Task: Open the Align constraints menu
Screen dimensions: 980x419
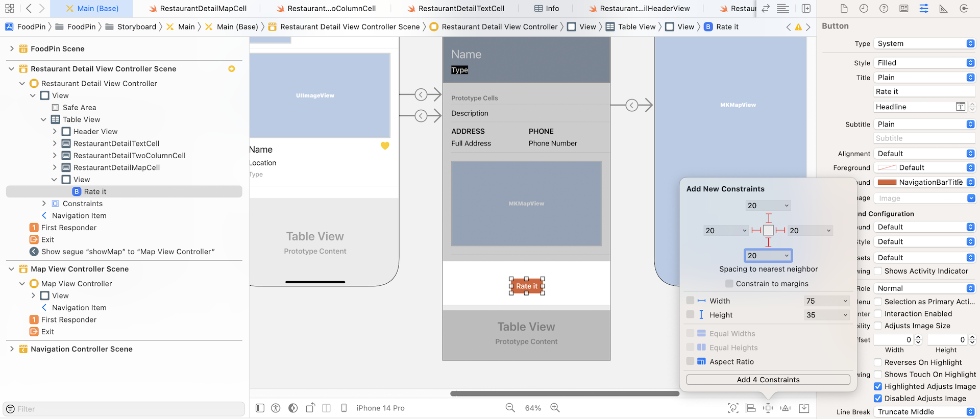Action: coord(750,408)
